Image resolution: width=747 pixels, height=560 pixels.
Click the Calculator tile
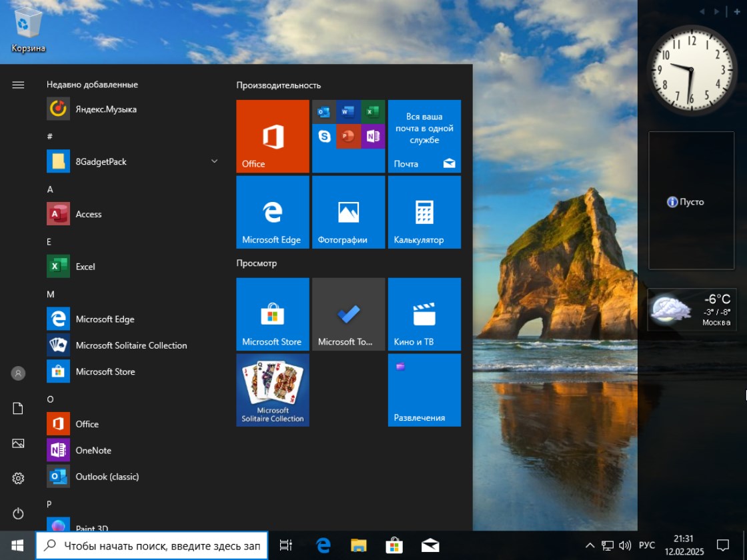pyautogui.click(x=424, y=212)
